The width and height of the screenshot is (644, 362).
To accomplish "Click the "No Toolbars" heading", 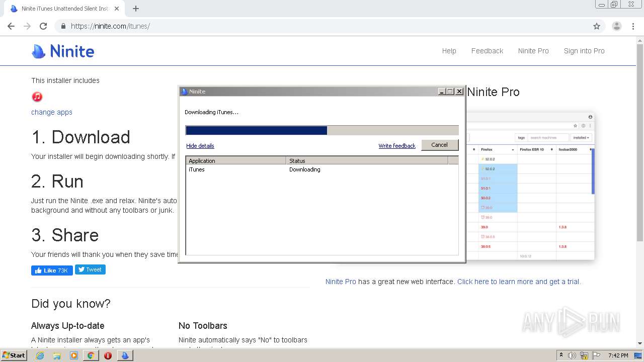I will [x=203, y=326].
